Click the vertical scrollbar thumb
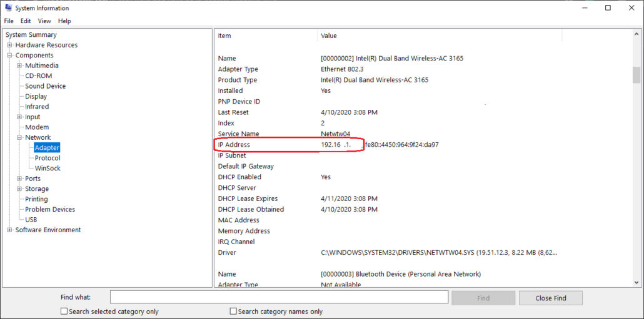This screenshot has height=319, width=644. pyautogui.click(x=636, y=75)
